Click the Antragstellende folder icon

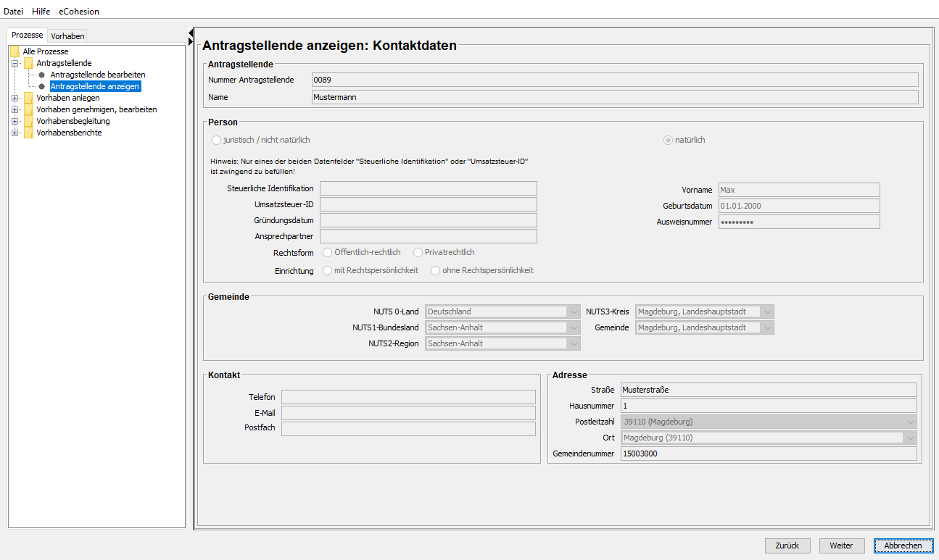tap(28, 63)
